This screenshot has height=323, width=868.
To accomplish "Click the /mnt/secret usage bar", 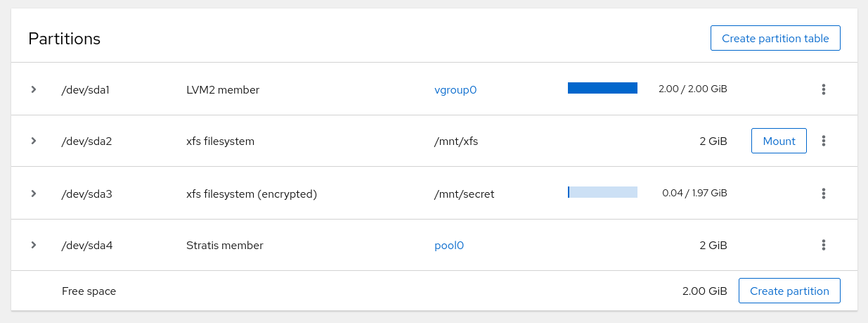I will tap(602, 192).
